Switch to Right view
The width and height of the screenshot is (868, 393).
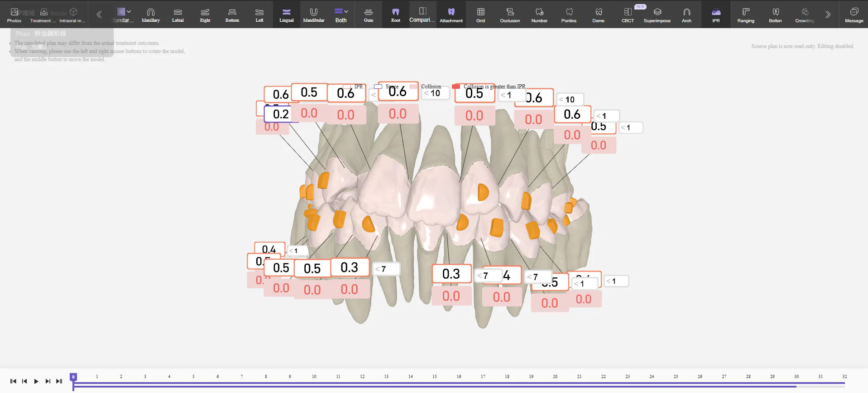(205, 15)
